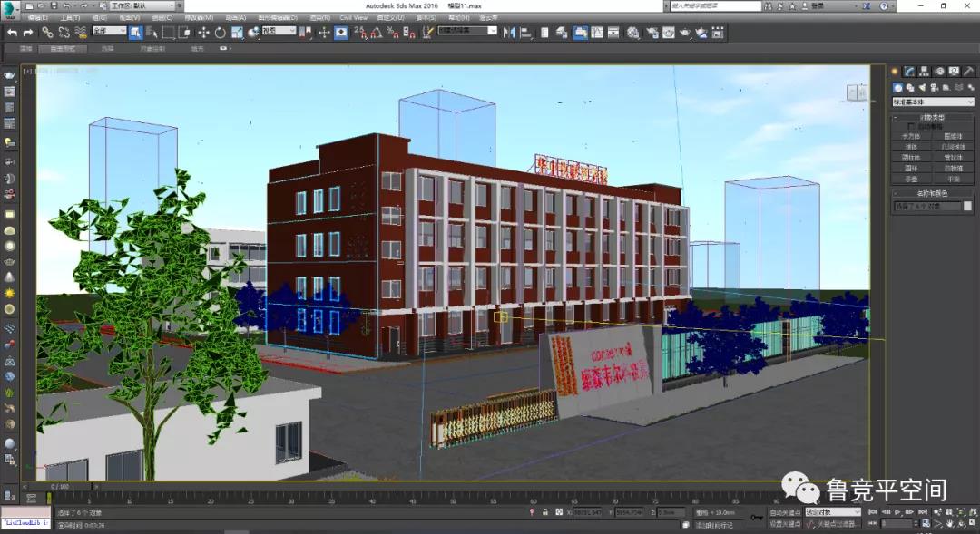Switch to the 自由形式 ribbon tab

[x=63, y=49]
